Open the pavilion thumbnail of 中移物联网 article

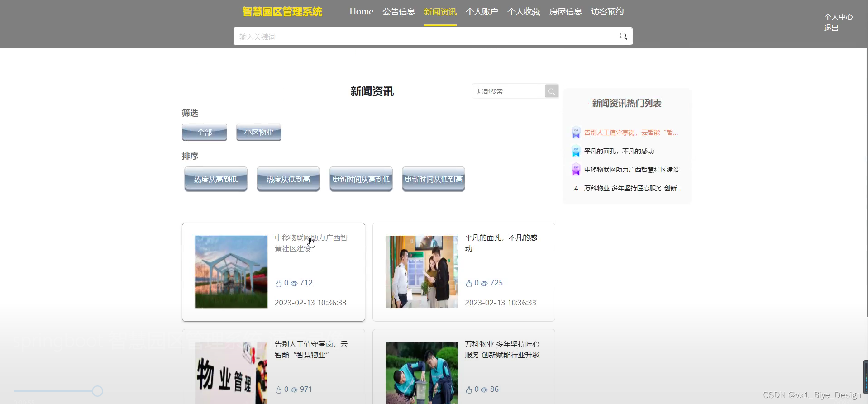pyautogui.click(x=231, y=272)
